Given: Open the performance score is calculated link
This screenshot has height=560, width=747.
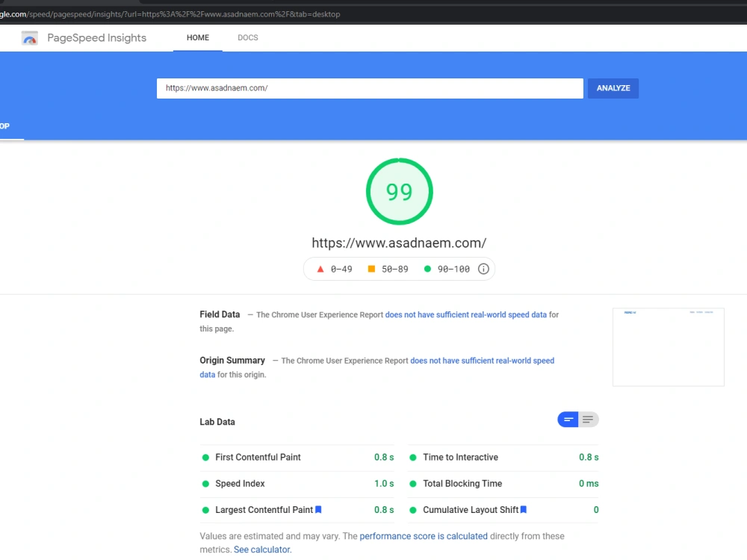Looking at the screenshot, I should [x=424, y=536].
